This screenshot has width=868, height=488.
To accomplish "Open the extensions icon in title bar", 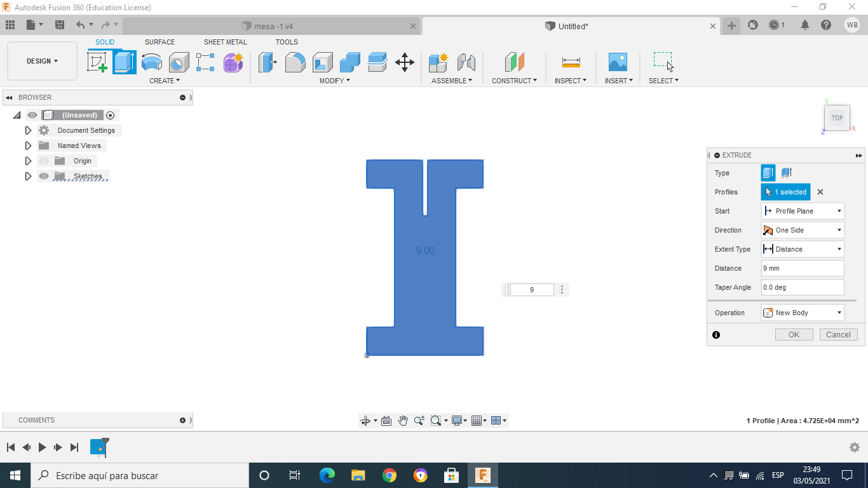I will point(753,25).
